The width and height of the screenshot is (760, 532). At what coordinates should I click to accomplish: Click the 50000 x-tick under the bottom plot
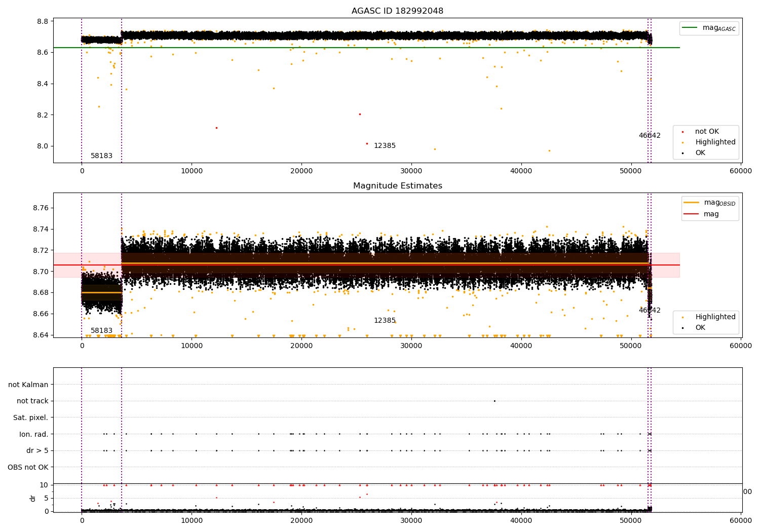pos(631,520)
